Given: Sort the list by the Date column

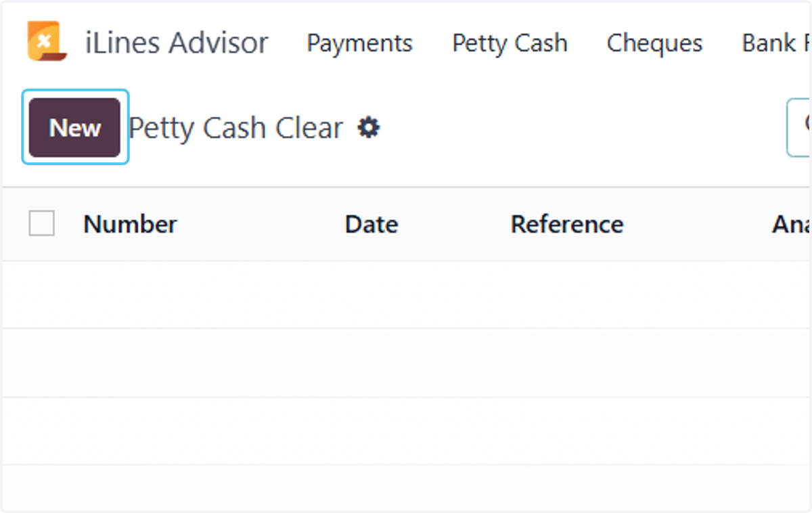Looking at the screenshot, I should (371, 224).
